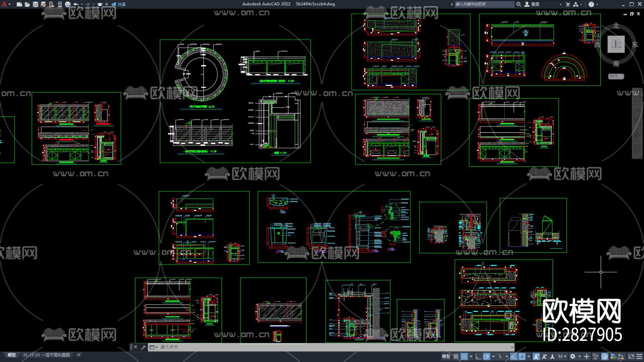Toggle snap mode in status bar
The height and width of the screenshot is (362, 644).
click(464, 356)
